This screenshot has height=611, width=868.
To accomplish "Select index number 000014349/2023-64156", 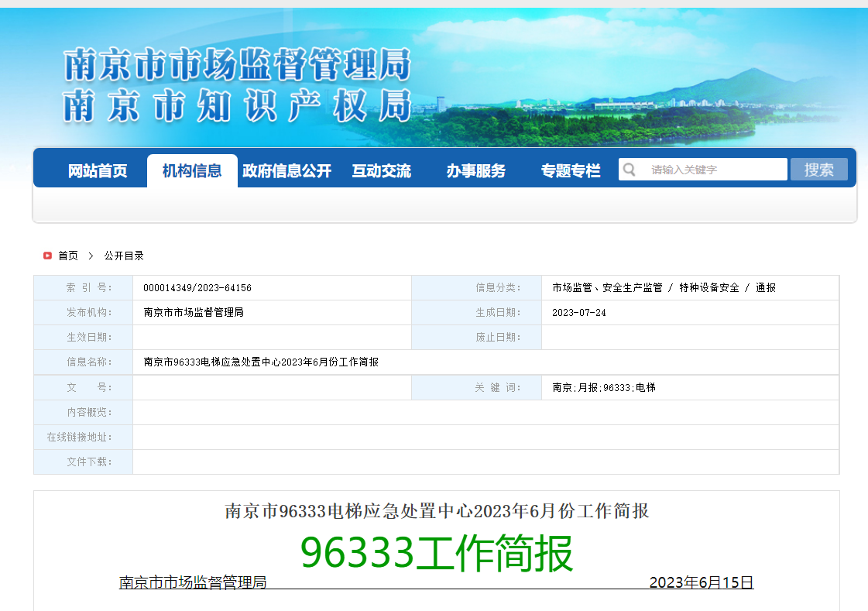I will pos(197,288).
